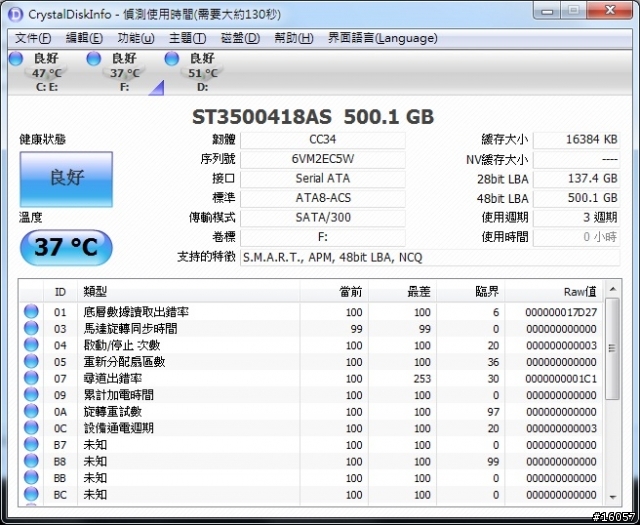Click the buffer size value 16384 KB
640x525 pixels.
coord(576,140)
